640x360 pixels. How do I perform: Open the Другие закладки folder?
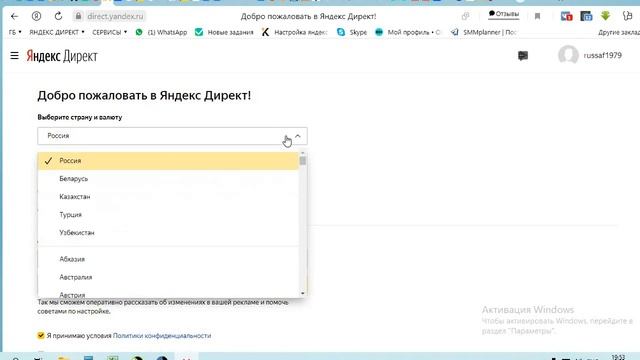(x=619, y=32)
